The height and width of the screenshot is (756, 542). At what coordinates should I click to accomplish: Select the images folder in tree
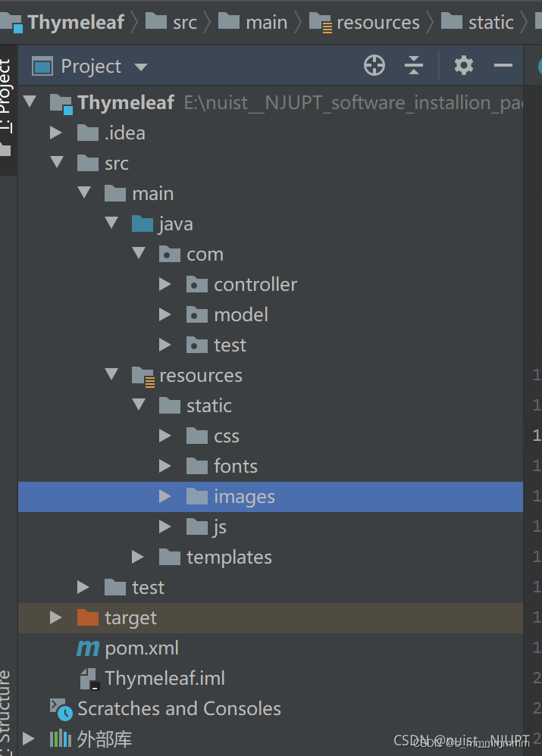tap(244, 496)
